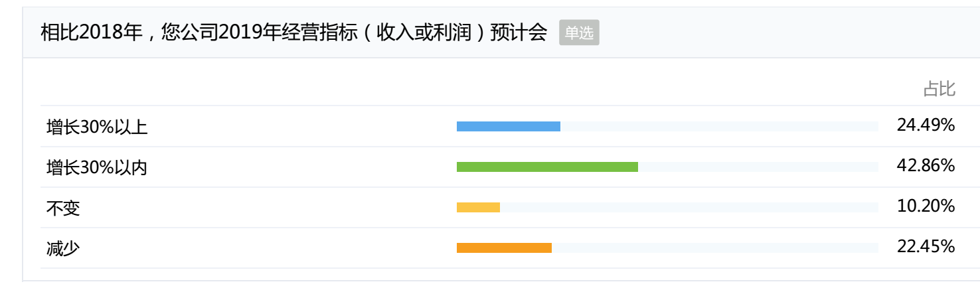The height and width of the screenshot is (294, 980).
Task: Click the 占比 column header
Action: click(x=939, y=89)
